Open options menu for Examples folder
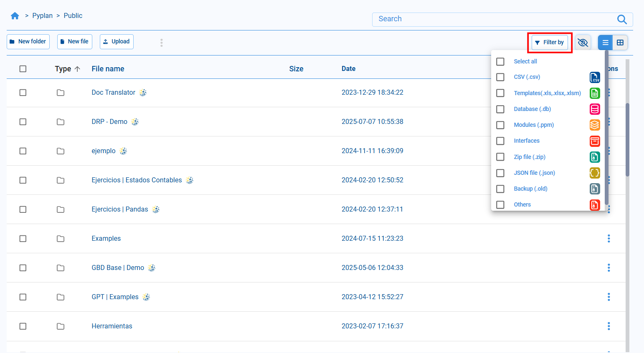The width and height of the screenshot is (644, 353). click(609, 238)
